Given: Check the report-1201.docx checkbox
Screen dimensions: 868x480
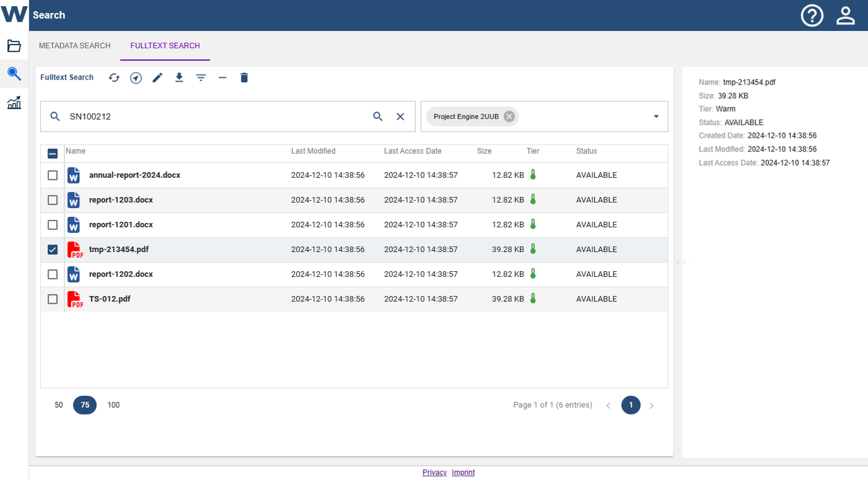Looking at the screenshot, I should click(53, 225).
